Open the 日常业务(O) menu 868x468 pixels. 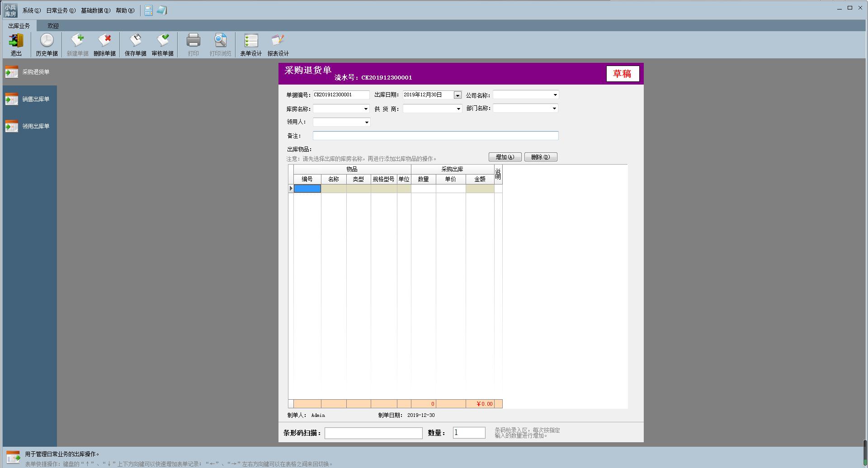61,10
